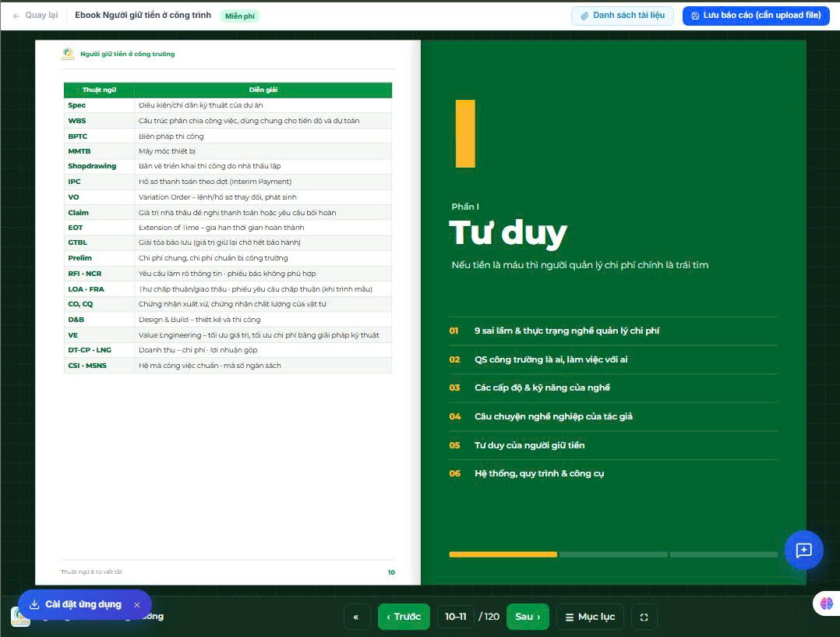Open chapter 04 Câu chuyện nghề nghiệp
The image size is (840, 637).
pos(612,416)
